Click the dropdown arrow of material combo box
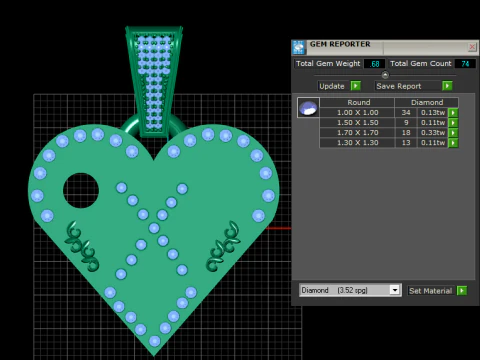Screen dimensions: 480x360 click(395, 290)
